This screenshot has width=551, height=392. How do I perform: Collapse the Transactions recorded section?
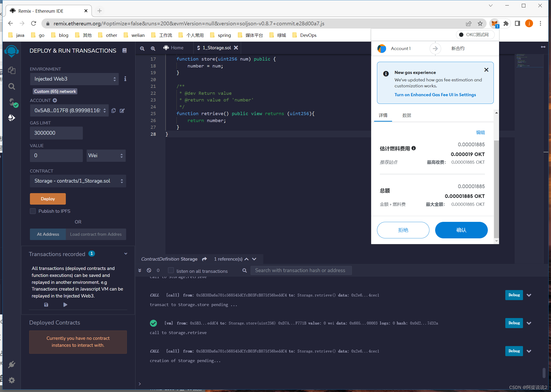(126, 254)
